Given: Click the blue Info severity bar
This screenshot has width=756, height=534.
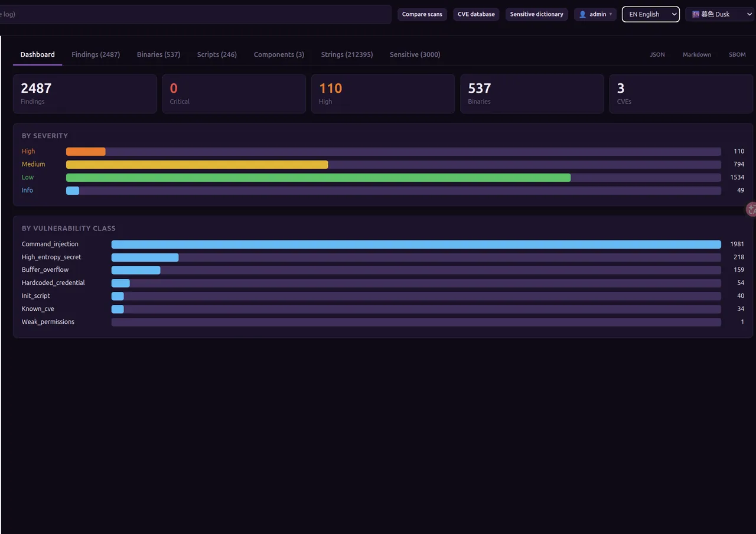Looking at the screenshot, I should pyautogui.click(x=73, y=190).
